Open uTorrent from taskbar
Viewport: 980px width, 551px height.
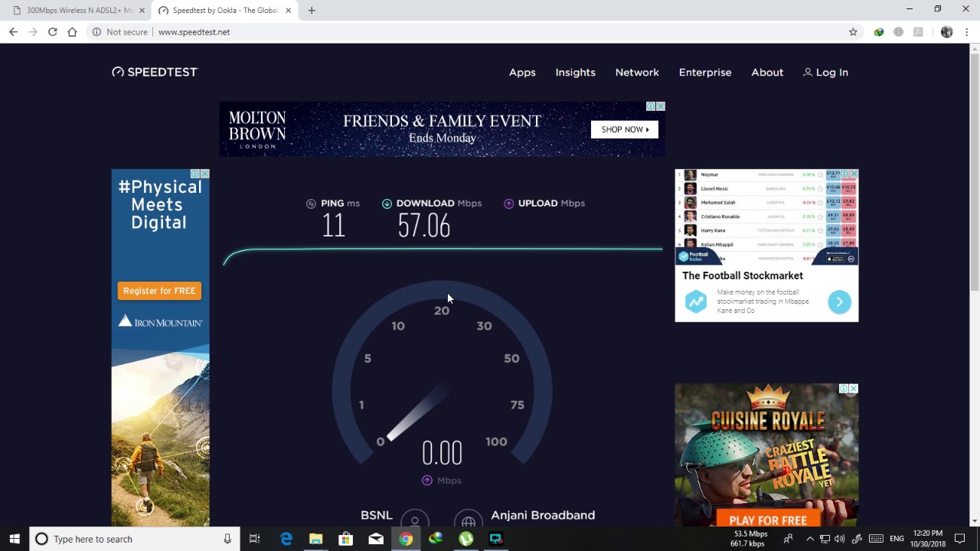click(466, 539)
